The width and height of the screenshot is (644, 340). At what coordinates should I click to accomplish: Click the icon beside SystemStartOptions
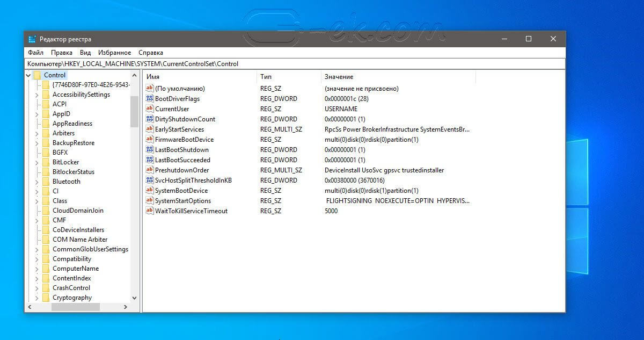click(150, 201)
